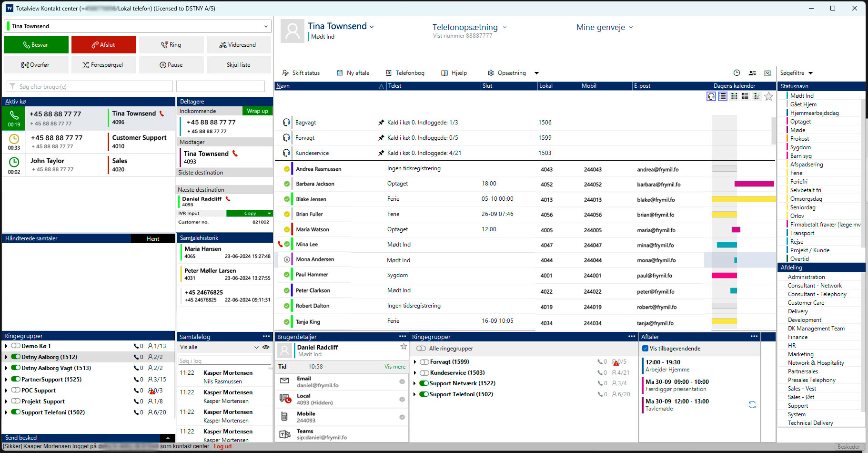Image resolution: width=868 pixels, height=453 pixels.
Task: Toggle the PartnerSupport (1525) ring group switch
Action: point(16,379)
